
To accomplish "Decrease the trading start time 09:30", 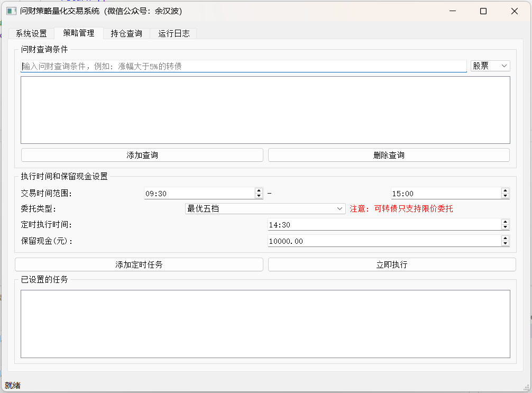I will pos(259,196).
